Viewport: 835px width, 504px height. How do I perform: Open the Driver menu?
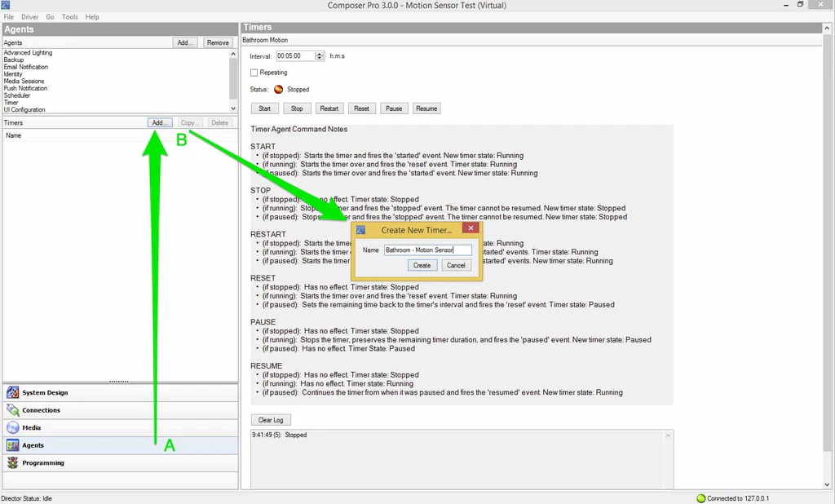(30, 16)
